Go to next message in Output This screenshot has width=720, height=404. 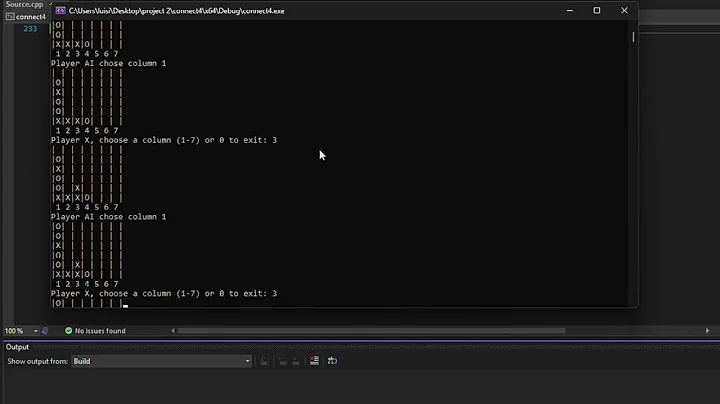(x=296, y=361)
